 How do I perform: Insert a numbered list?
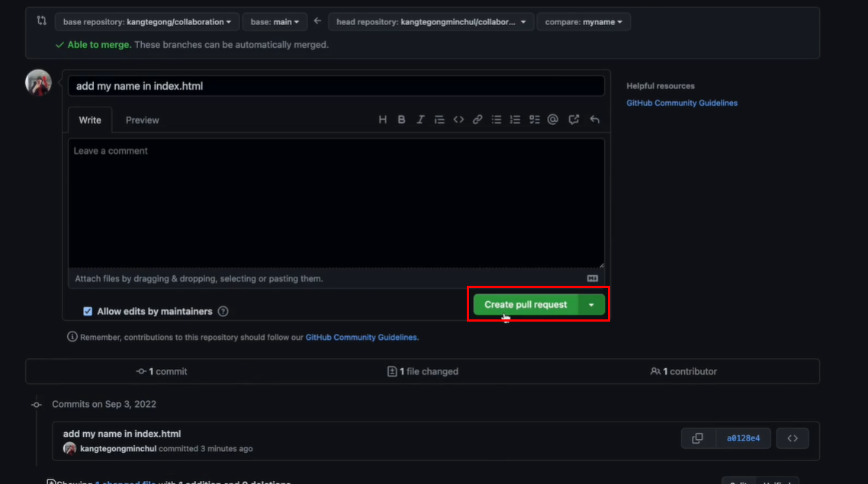click(515, 120)
